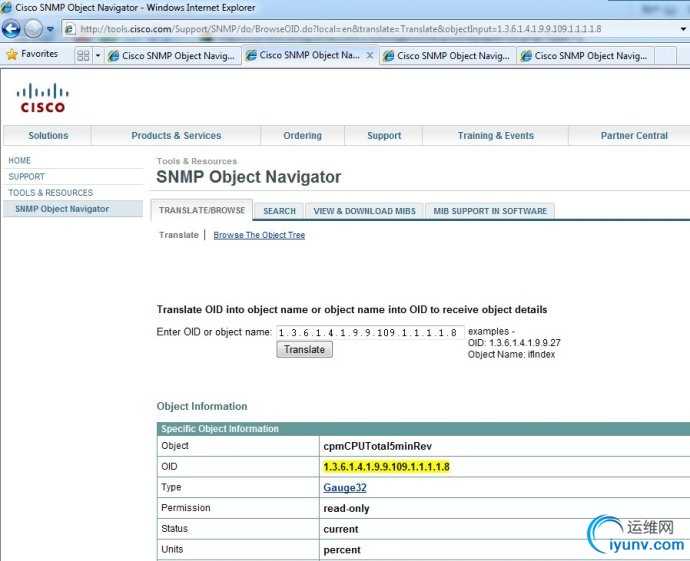Expand the address bar dropdown arrow

(683, 29)
